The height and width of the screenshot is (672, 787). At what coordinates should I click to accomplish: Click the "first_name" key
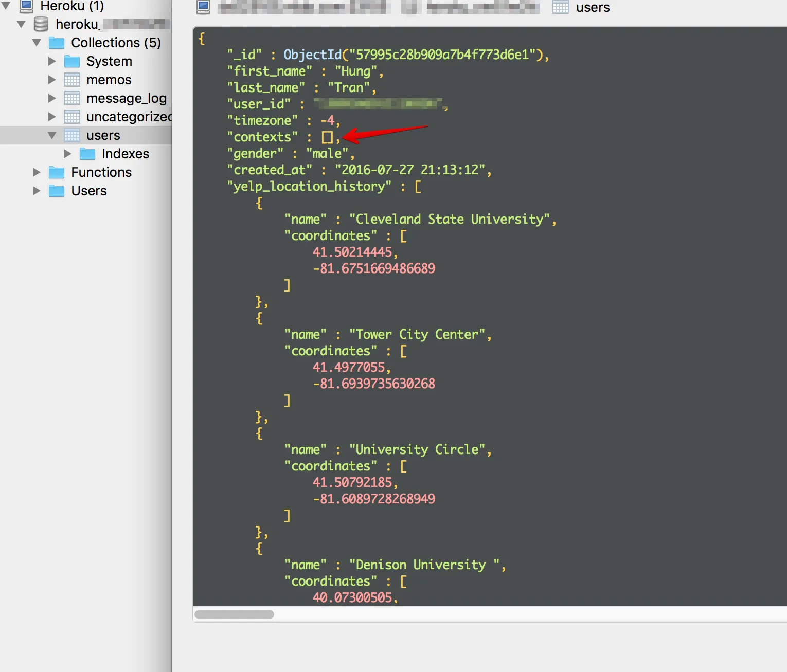pyautogui.click(x=270, y=71)
